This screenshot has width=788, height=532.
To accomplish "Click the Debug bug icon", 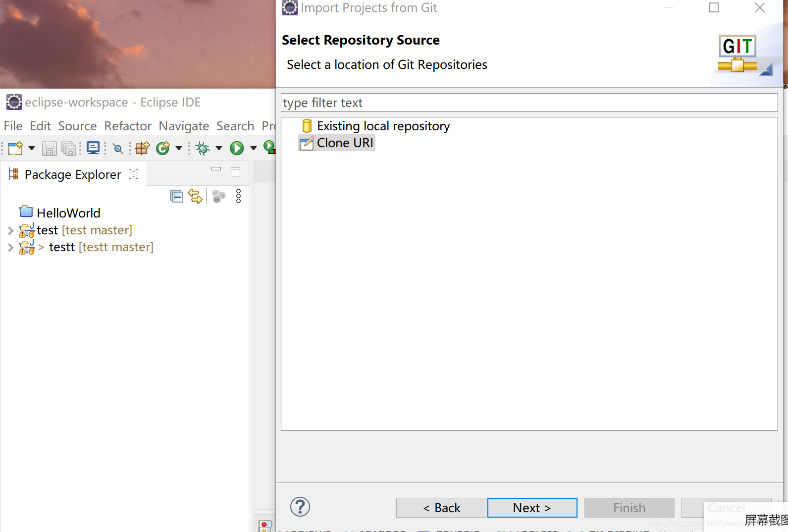I will click(203, 148).
